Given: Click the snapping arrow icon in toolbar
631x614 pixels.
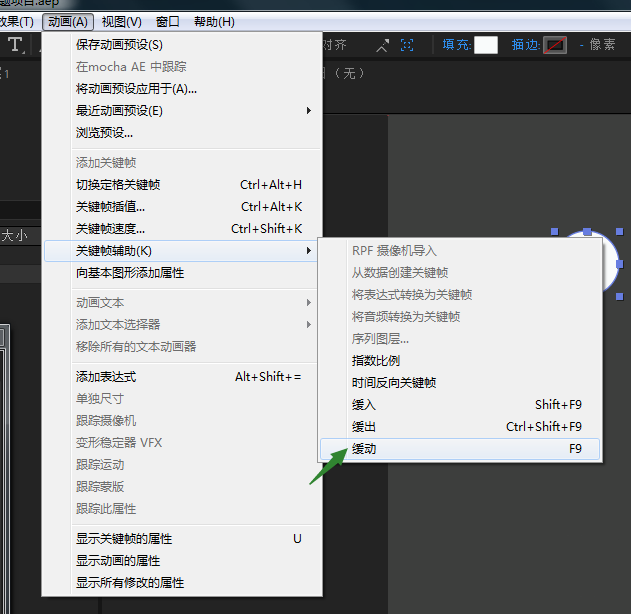Looking at the screenshot, I should [382, 45].
